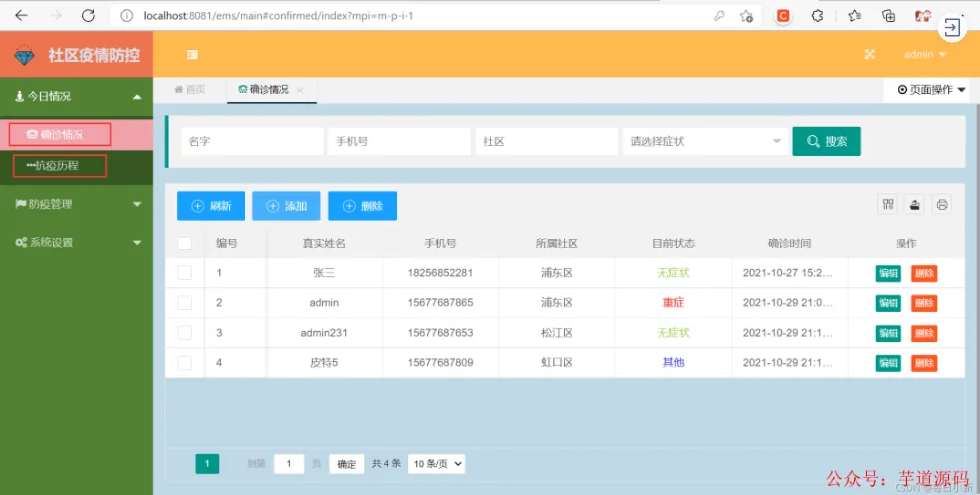
Task: Tick the checkbox for row admin231
Action: tap(185, 333)
